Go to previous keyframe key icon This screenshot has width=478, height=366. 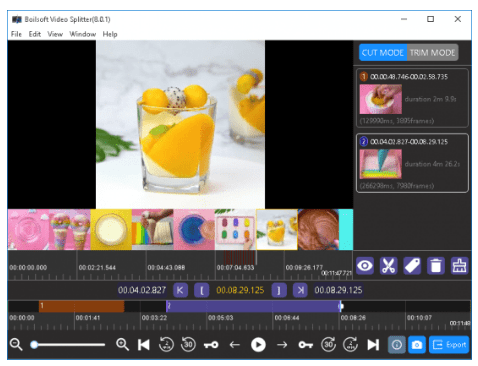pyautogui.click(x=211, y=345)
